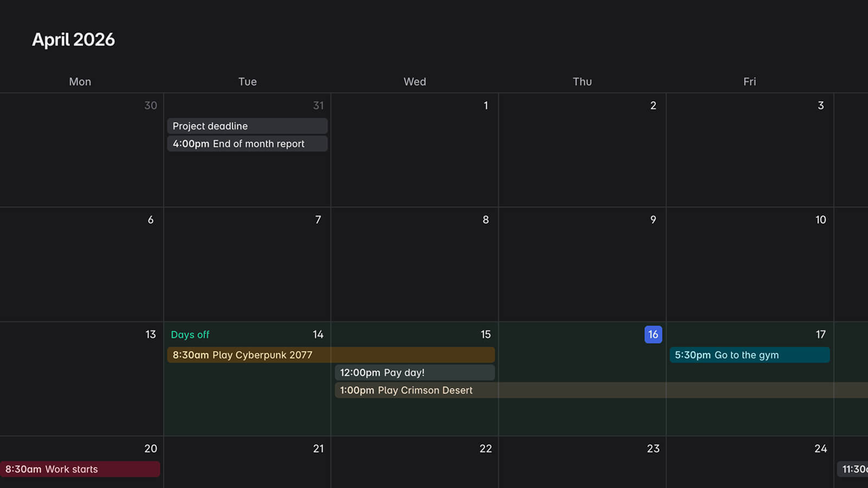Image resolution: width=868 pixels, height=488 pixels.
Task: Select the Mon column header
Action: [x=80, y=81]
